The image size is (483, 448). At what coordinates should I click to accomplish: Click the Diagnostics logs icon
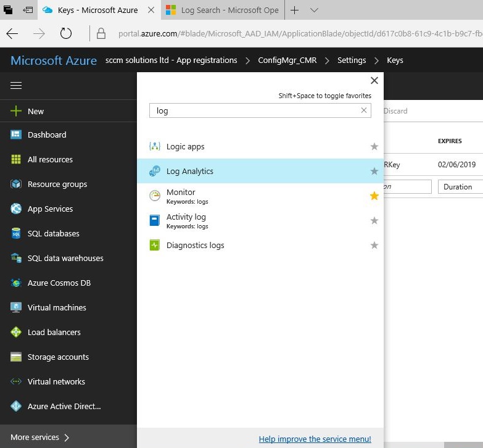tap(155, 245)
